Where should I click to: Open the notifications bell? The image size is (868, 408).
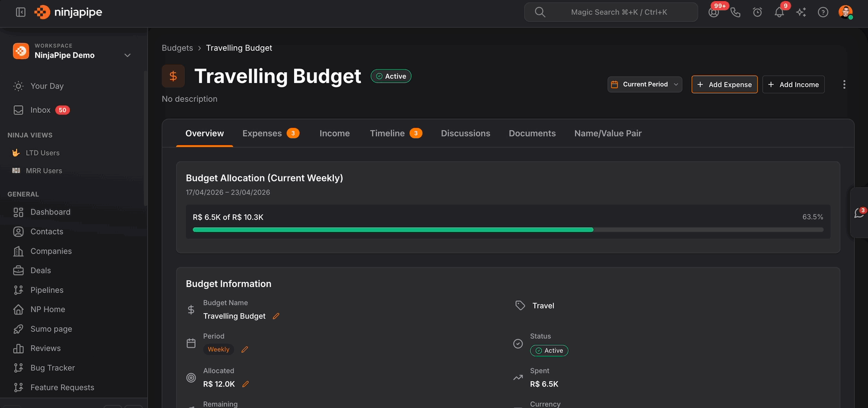(x=779, y=12)
